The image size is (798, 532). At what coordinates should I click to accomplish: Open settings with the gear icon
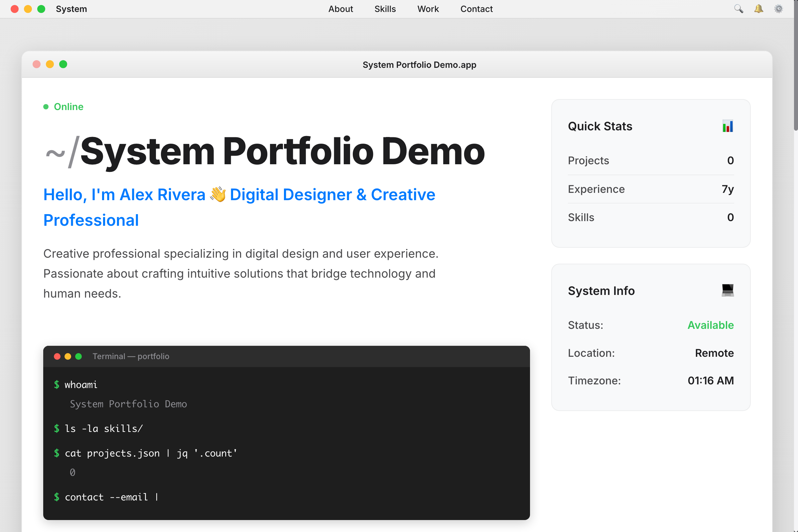tap(778, 9)
